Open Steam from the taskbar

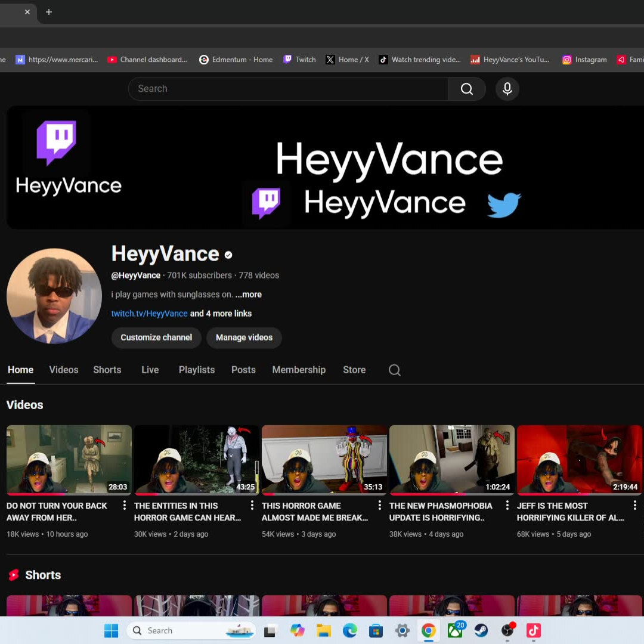pyautogui.click(x=481, y=630)
